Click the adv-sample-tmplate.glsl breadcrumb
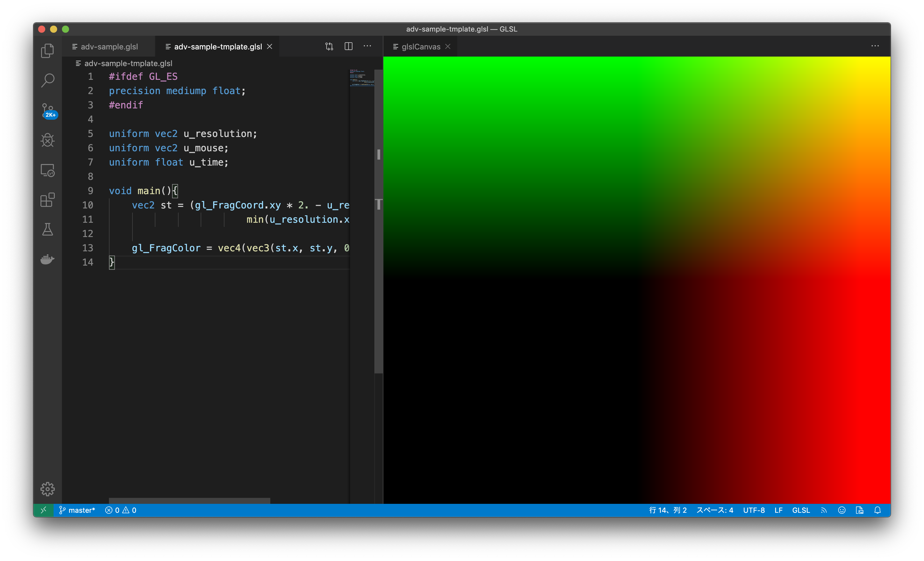Image resolution: width=924 pixels, height=561 pixels. 124,63
